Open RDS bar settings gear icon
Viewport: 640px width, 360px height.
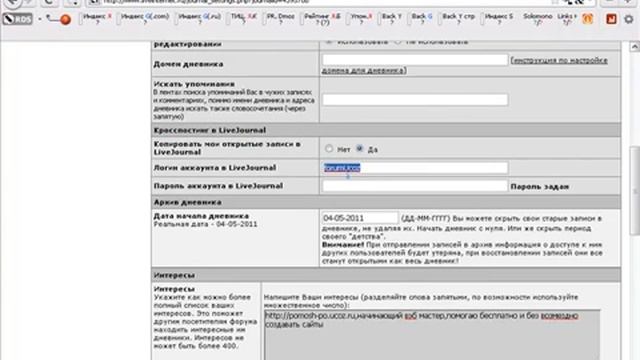coord(629,19)
